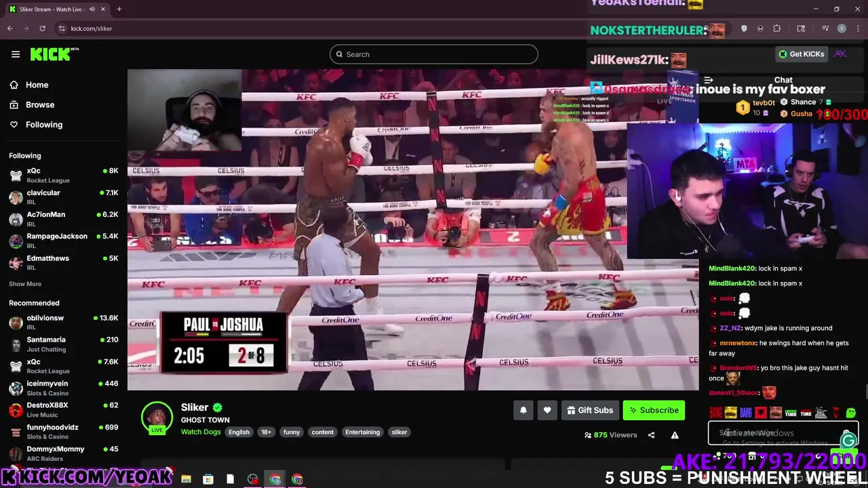Image resolution: width=868 pixels, height=488 pixels.
Task: Select the content tag
Action: click(323, 432)
